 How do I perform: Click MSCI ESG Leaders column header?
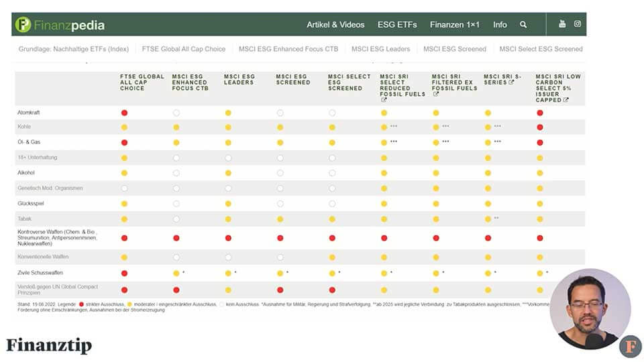point(239,80)
